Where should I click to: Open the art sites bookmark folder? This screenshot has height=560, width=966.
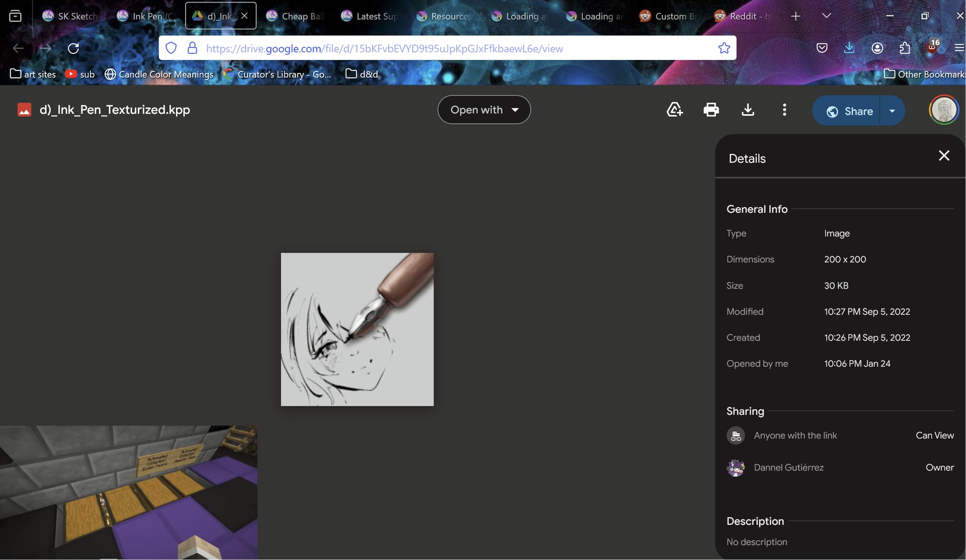[33, 74]
